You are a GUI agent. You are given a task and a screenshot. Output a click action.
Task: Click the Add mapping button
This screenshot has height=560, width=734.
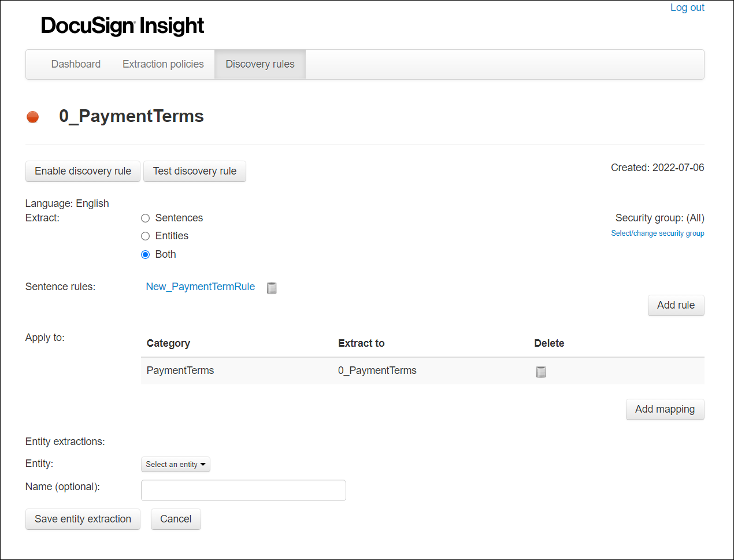click(665, 410)
